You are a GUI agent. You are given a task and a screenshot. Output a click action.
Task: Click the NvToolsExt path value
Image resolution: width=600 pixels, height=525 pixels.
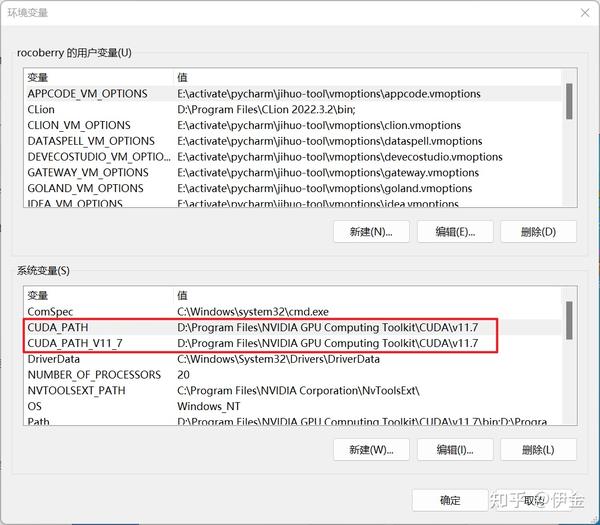298,391
